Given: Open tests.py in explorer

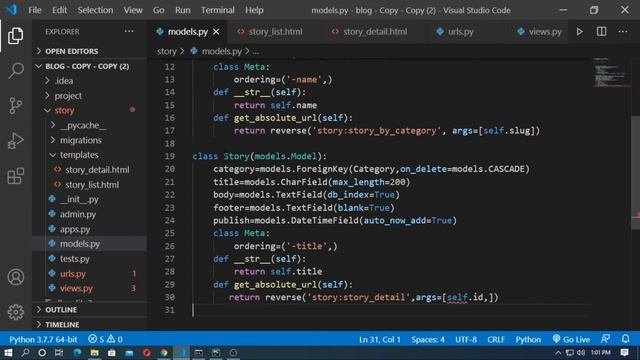Looking at the screenshot, I should click(x=75, y=259).
